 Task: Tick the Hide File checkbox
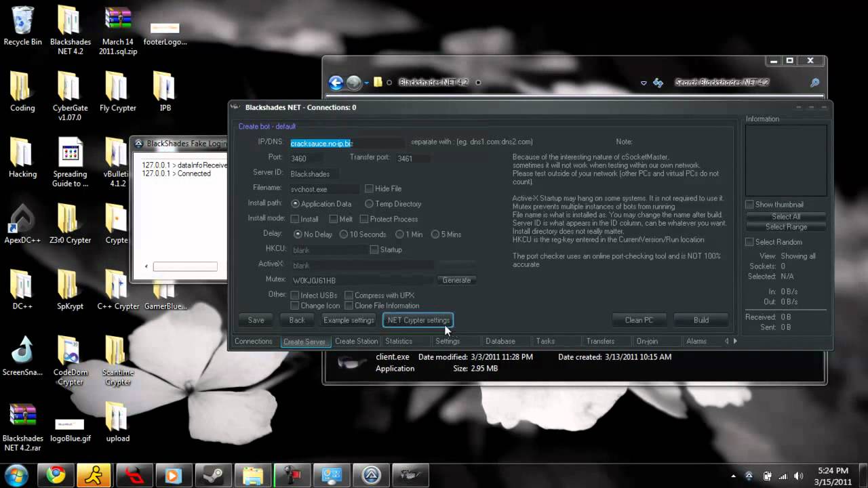(x=369, y=188)
